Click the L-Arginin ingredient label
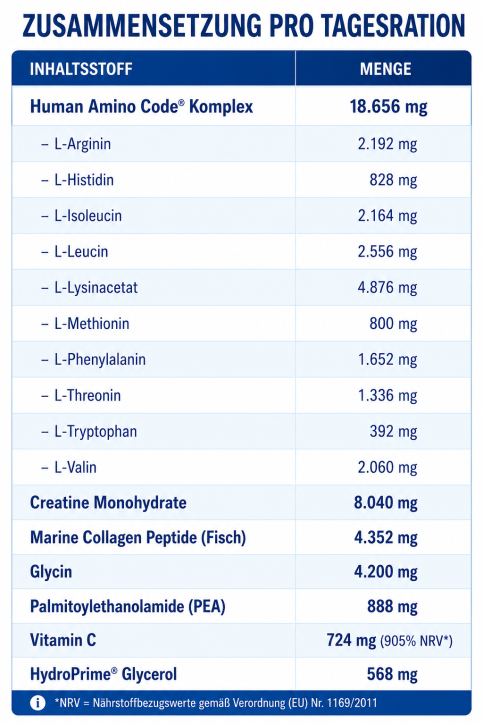This screenshot has width=483, height=725. point(83,144)
